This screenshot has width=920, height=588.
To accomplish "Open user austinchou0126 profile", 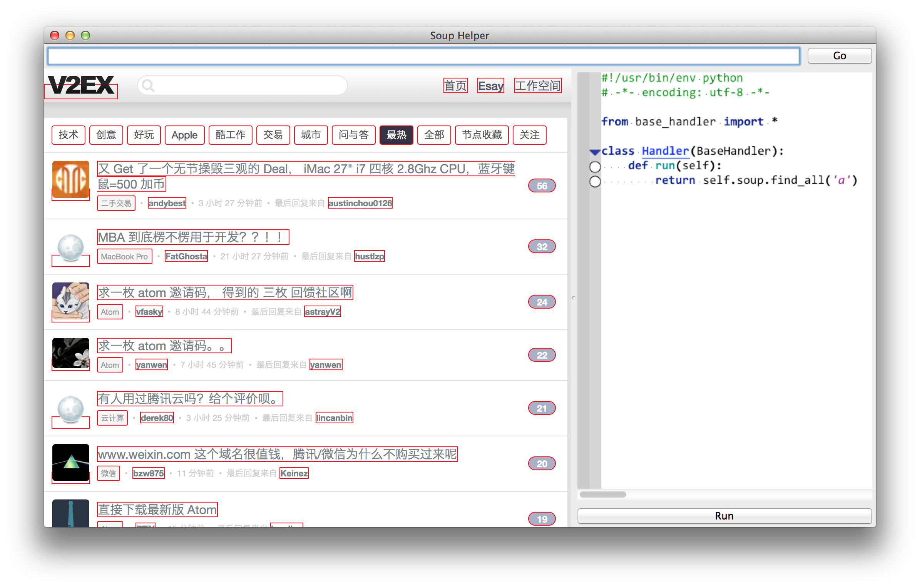I will point(360,203).
